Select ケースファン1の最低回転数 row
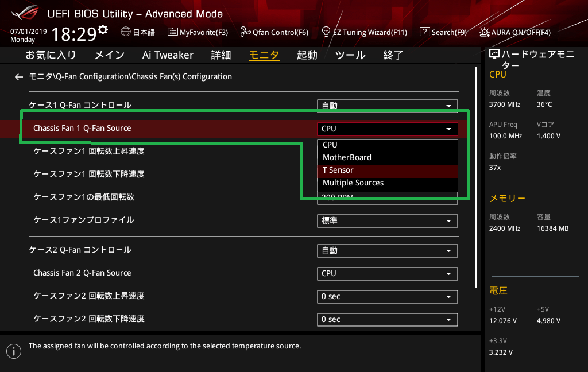The image size is (588, 372). (x=84, y=197)
